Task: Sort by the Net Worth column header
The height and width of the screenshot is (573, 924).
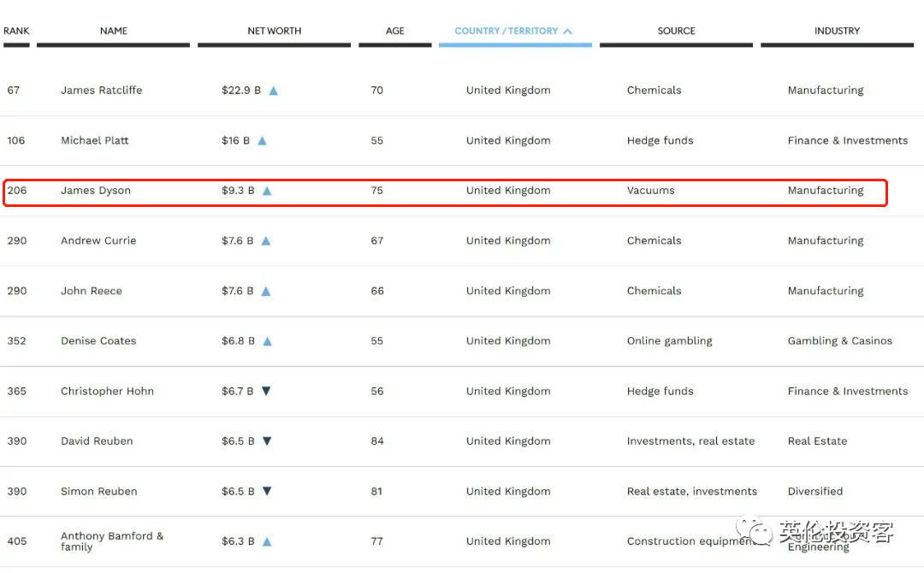Action: (x=274, y=32)
